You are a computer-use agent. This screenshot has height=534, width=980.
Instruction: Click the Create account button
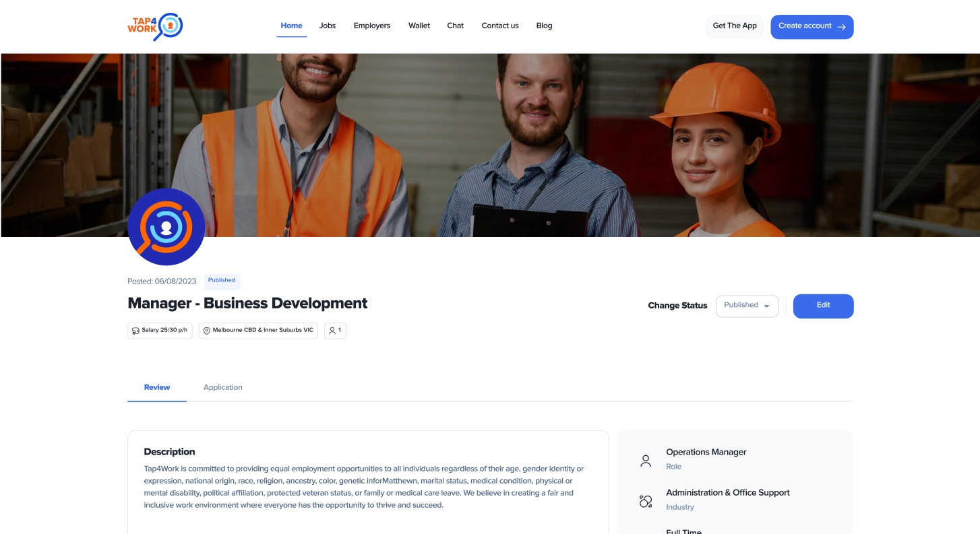[812, 27]
